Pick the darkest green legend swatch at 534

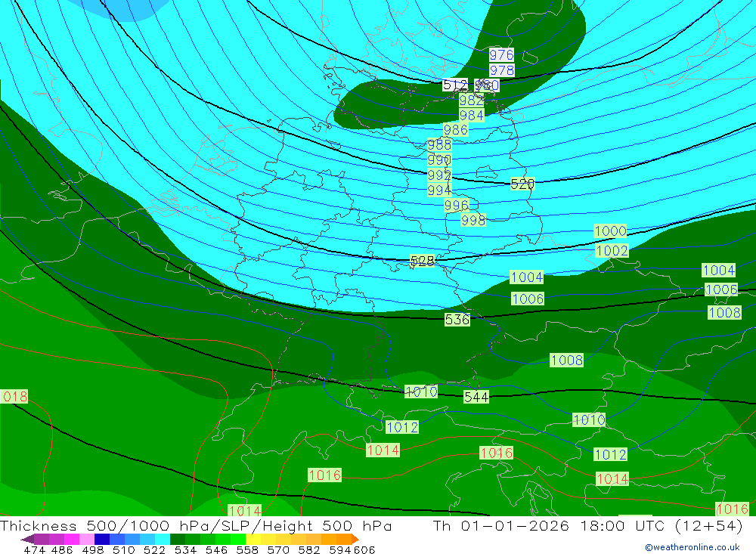coord(178,539)
